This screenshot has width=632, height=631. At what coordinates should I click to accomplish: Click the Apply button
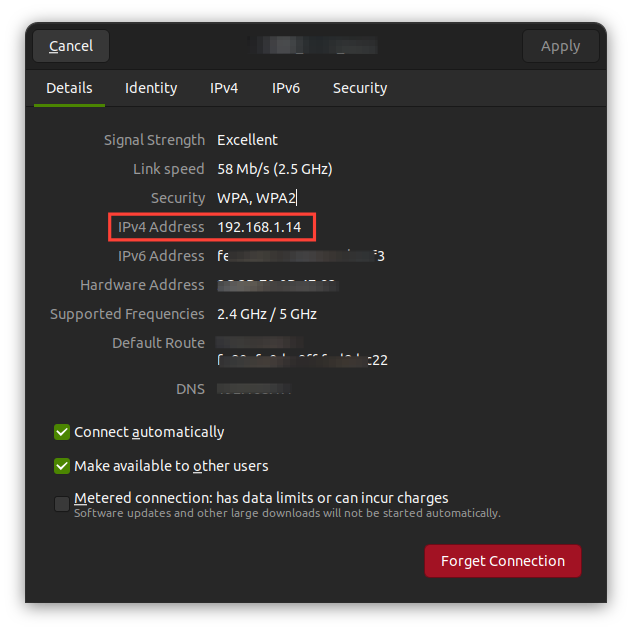pos(560,46)
